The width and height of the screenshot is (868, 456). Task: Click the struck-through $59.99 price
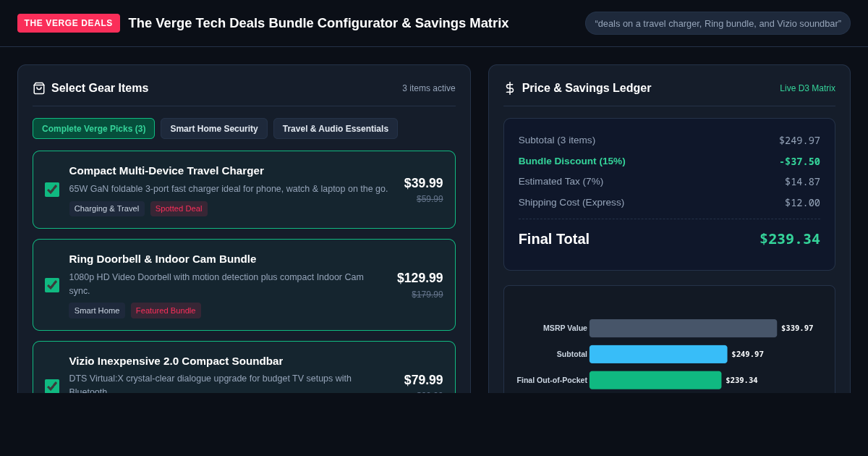430,199
